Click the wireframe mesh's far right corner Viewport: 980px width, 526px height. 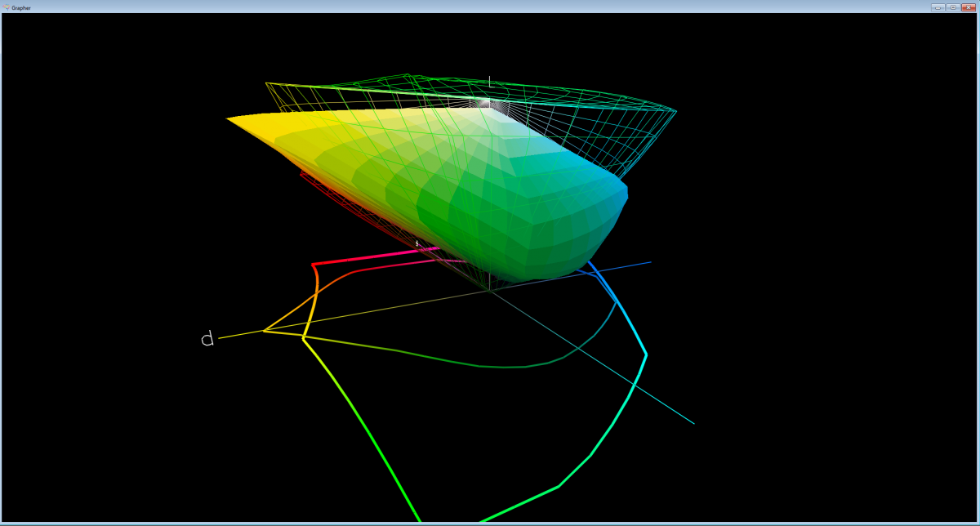675,110
